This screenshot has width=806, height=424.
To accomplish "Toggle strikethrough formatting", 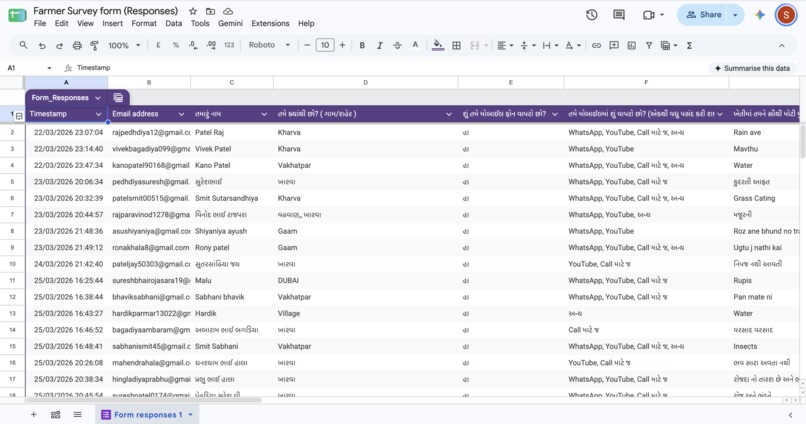I will (397, 45).
